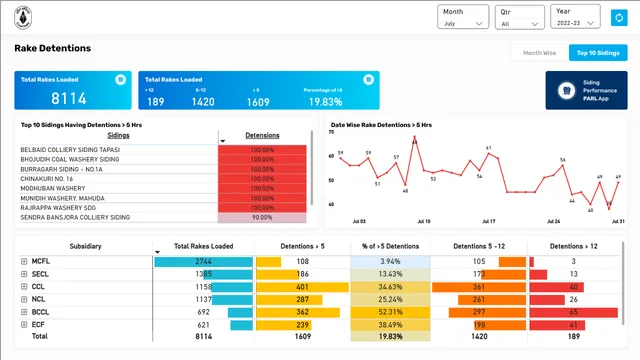The height and width of the screenshot is (360, 640).
Task: Click sort arrow under Total Rakes Loaded header
Action: tap(157, 252)
